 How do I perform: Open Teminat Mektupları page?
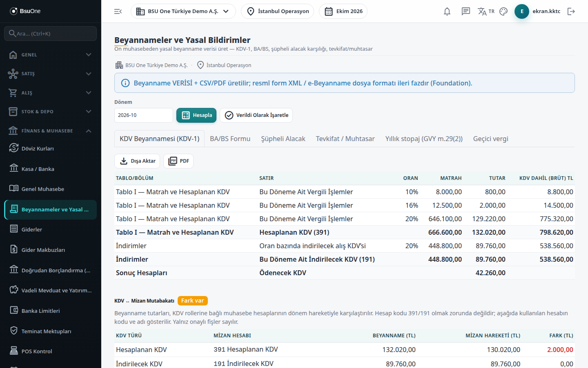point(51,331)
